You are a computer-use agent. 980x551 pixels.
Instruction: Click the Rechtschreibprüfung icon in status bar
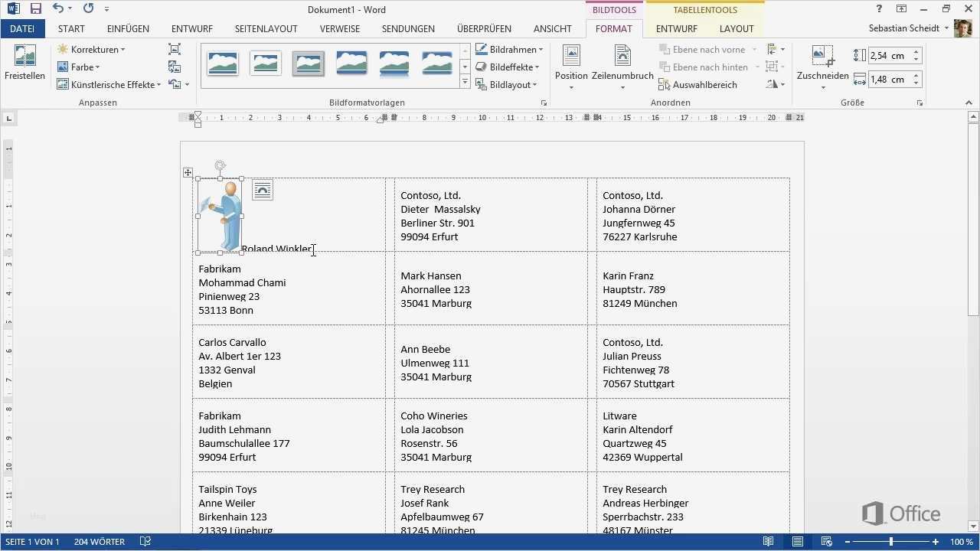[x=145, y=541]
